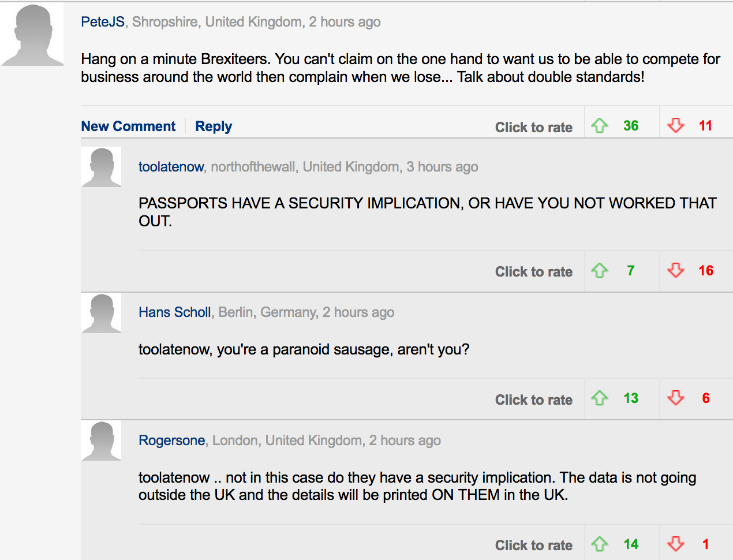733x560 pixels.
Task: Click Hans Scholl's avatar image
Action: (102, 313)
